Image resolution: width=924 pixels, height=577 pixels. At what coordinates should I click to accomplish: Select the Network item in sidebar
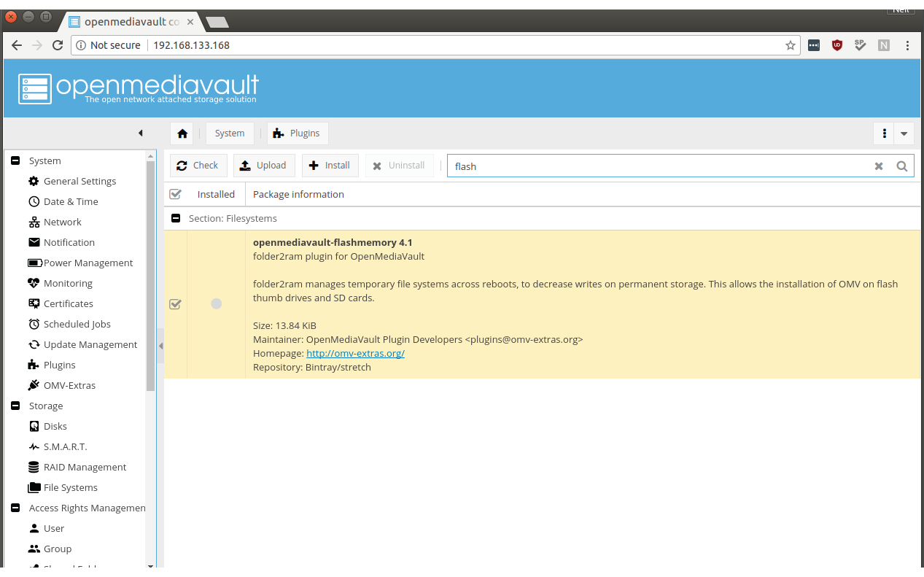tap(62, 222)
